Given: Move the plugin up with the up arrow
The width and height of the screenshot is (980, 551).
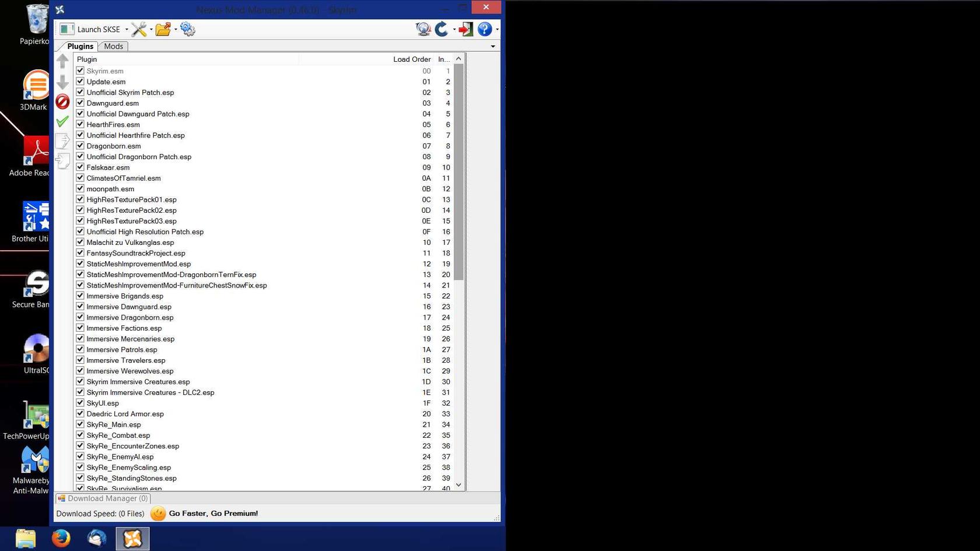Looking at the screenshot, I should [62, 61].
